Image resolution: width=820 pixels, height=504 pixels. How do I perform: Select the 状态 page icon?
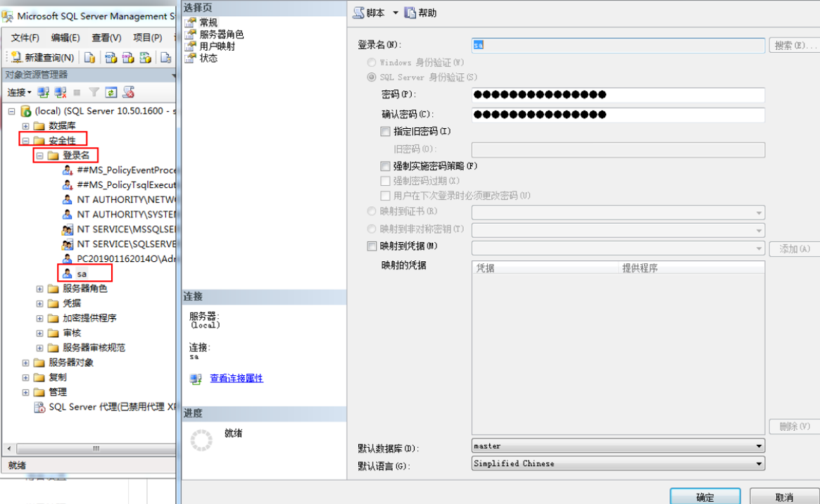[191, 58]
